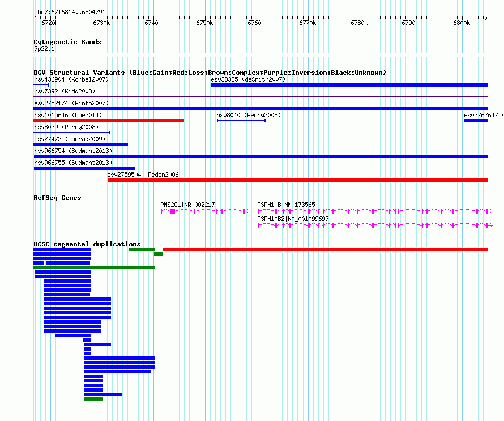
Task: Open the nsv966754 (Sudmant2013) label
Action: 73,151
